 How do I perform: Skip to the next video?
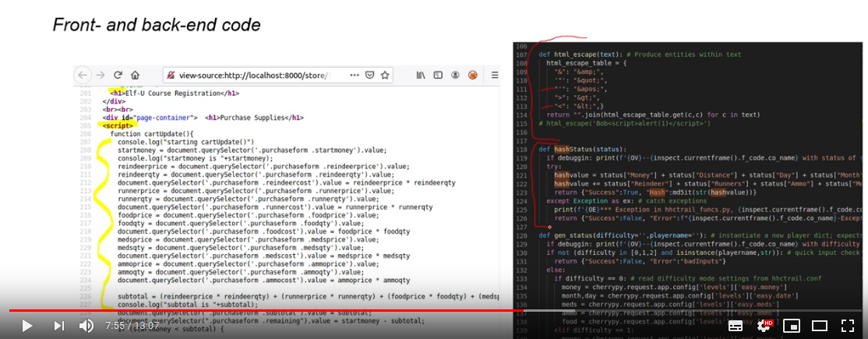tap(58, 325)
